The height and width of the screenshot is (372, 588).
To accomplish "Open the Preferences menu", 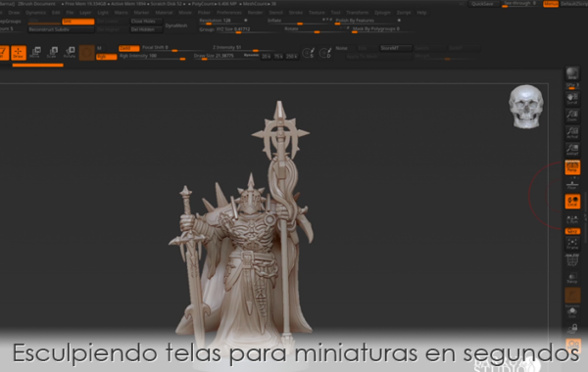I will 229,13.
